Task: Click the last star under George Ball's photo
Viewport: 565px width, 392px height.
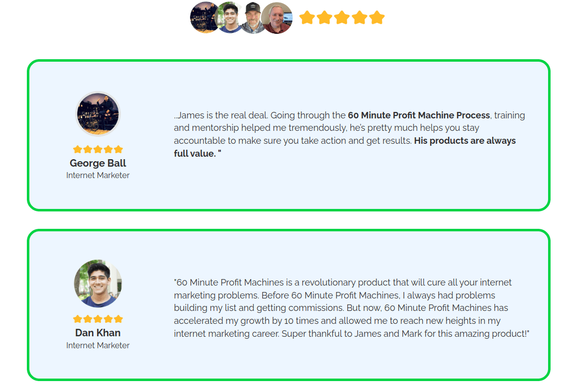Action: pyautogui.click(x=118, y=149)
